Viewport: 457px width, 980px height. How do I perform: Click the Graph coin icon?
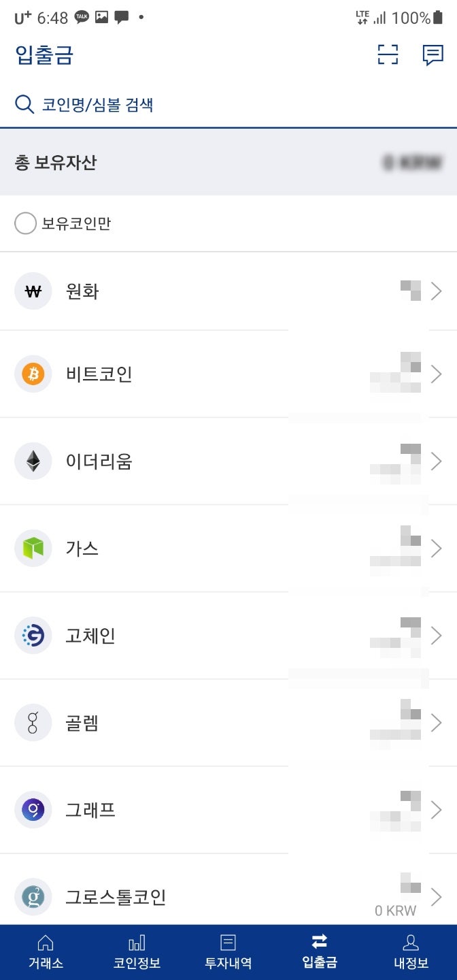[x=32, y=810]
